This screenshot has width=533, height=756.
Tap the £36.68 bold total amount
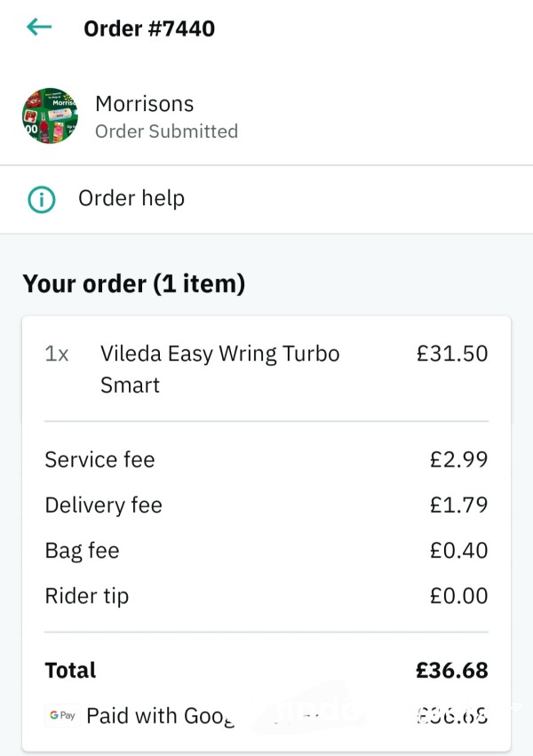452,670
